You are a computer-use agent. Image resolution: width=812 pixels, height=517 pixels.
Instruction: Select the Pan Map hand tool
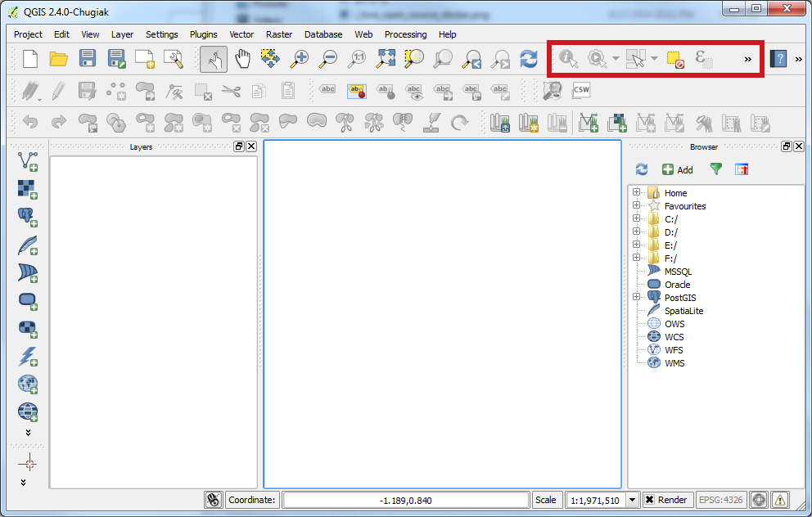point(242,58)
